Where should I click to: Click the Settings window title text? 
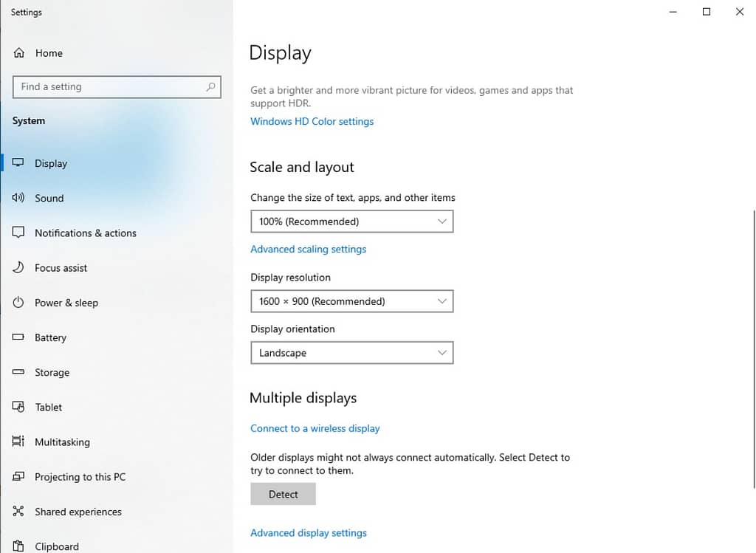tap(27, 12)
